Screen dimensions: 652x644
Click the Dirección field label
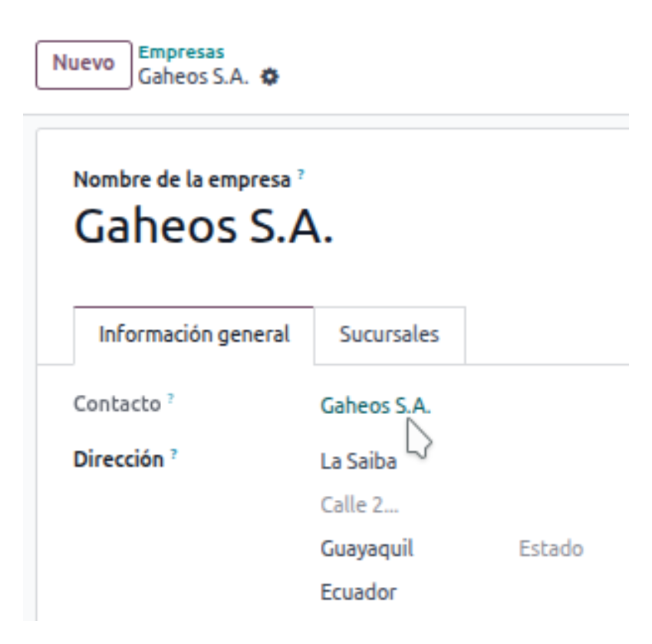118,460
